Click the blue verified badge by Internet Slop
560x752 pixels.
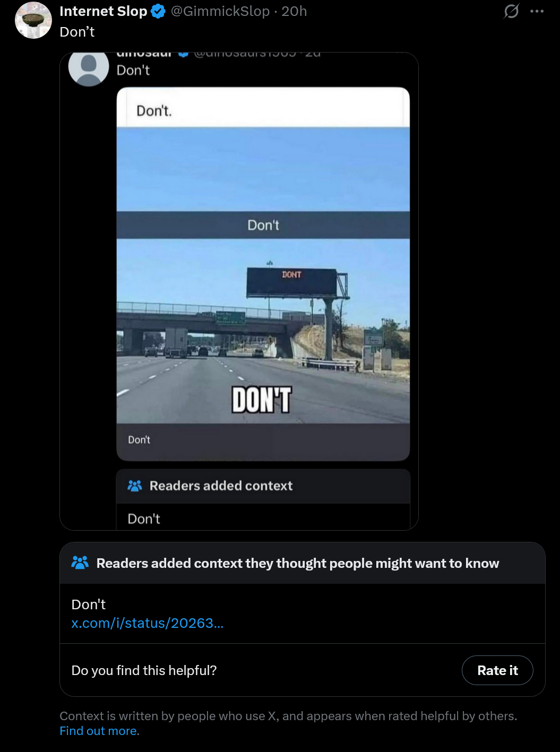(x=158, y=11)
